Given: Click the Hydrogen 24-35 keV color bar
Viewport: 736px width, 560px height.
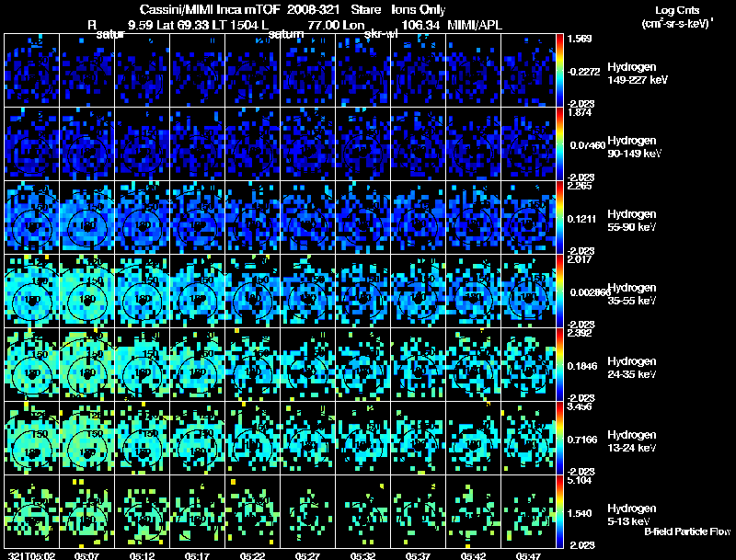Looking at the screenshot, I should (x=559, y=365).
